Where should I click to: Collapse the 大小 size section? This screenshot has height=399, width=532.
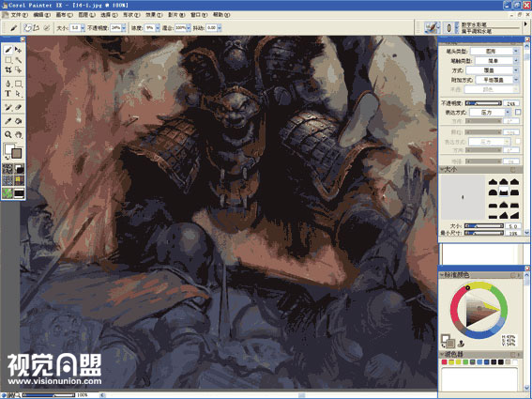tap(443, 169)
